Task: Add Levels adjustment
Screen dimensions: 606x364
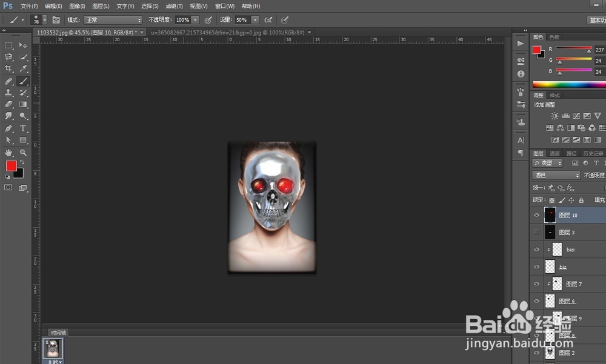Action: pos(565,116)
